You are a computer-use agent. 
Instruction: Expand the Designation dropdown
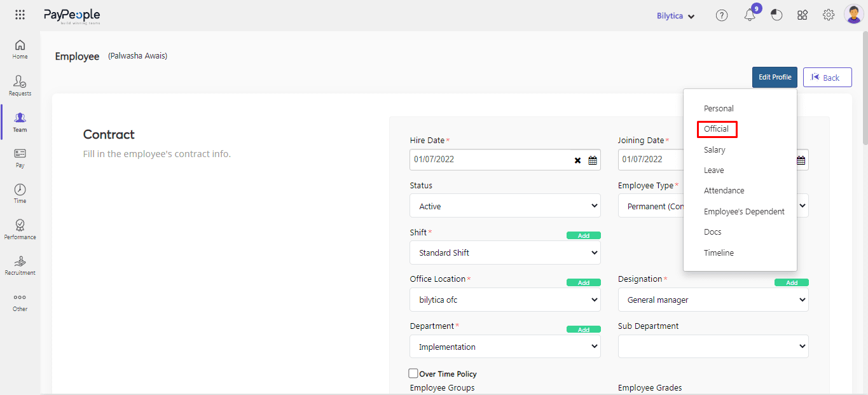click(713, 300)
